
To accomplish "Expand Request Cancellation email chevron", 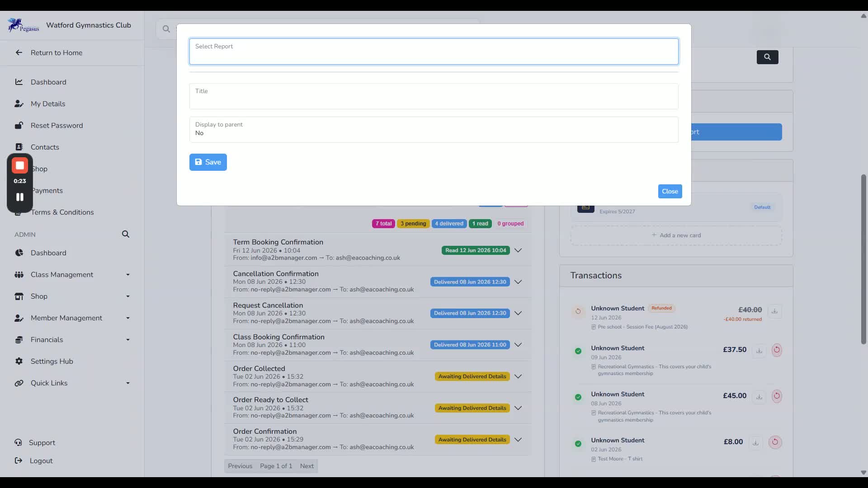I will (518, 313).
